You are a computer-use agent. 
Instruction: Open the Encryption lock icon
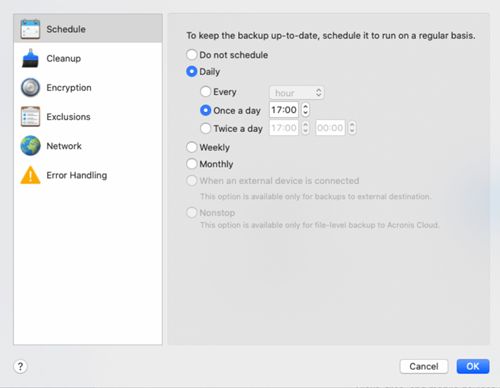tap(30, 88)
